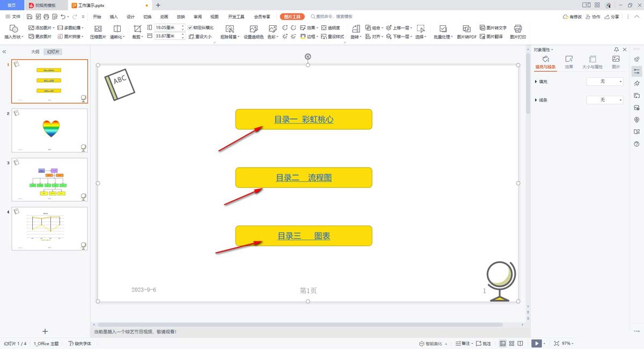Open the Size & Properties (大小与属性) tab

(x=592, y=62)
